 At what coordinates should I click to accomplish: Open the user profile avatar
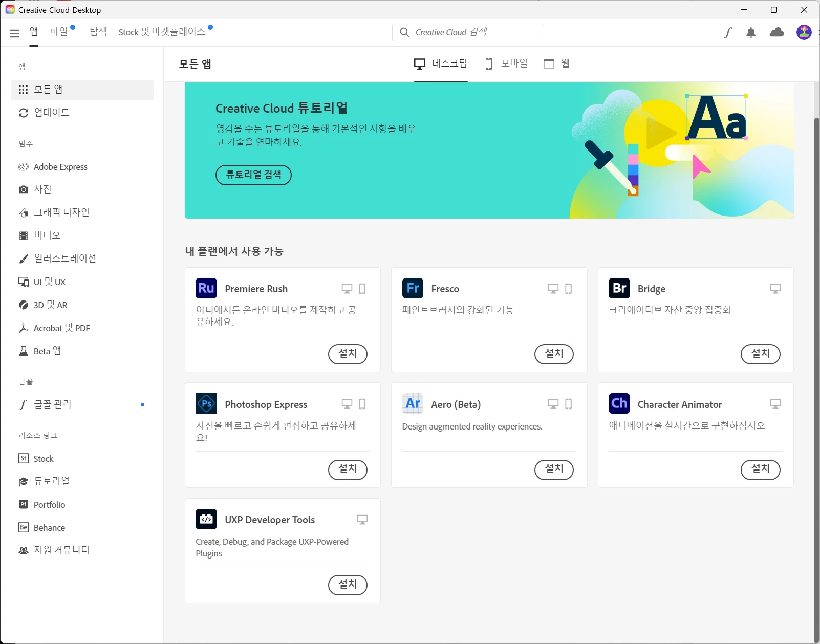(x=804, y=32)
